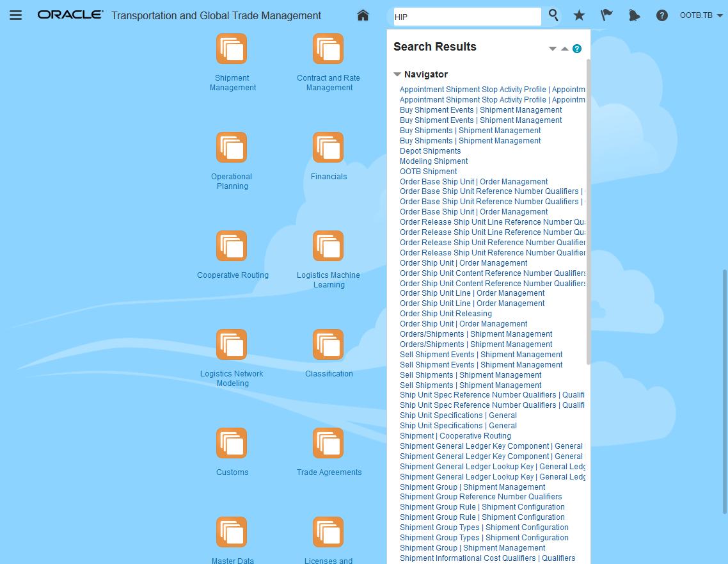Open the Cooperative Routing folder icon
Screen dimensions: 728x564
232,246
